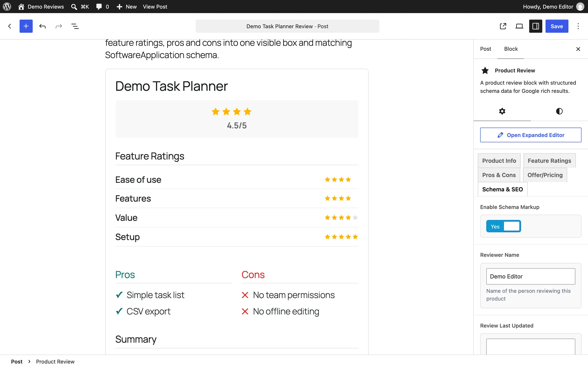Undo the last change
Screen dimensions: 588x368
coord(42,26)
